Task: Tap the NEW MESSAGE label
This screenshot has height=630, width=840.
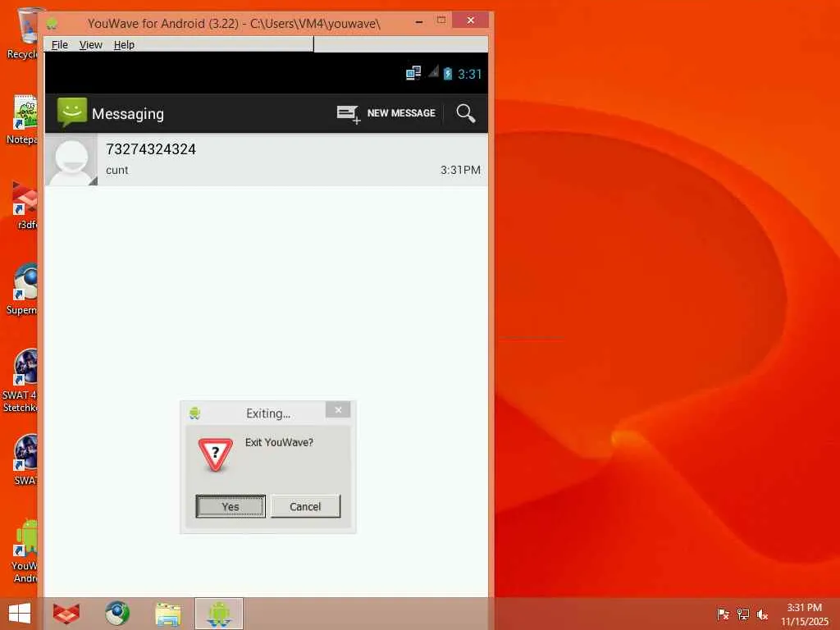Action: [401, 113]
